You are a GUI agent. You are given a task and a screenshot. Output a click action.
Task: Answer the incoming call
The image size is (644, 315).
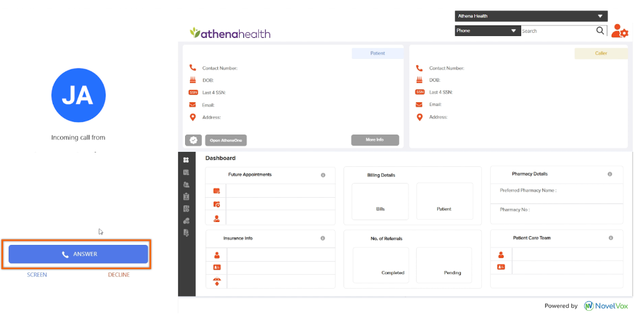click(78, 254)
